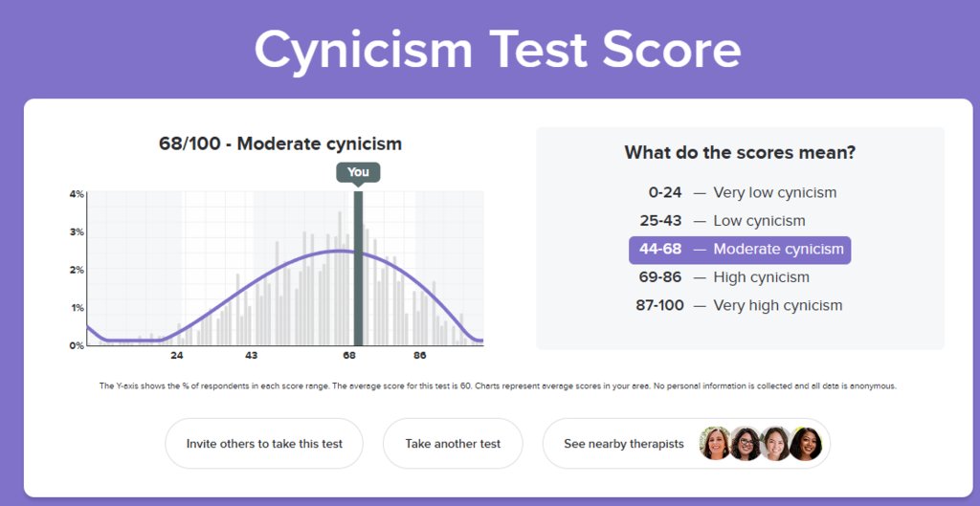Open the 'See nearby therapists' button
This screenshot has width=980, height=506.
pyautogui.click(x=686, y=444)
